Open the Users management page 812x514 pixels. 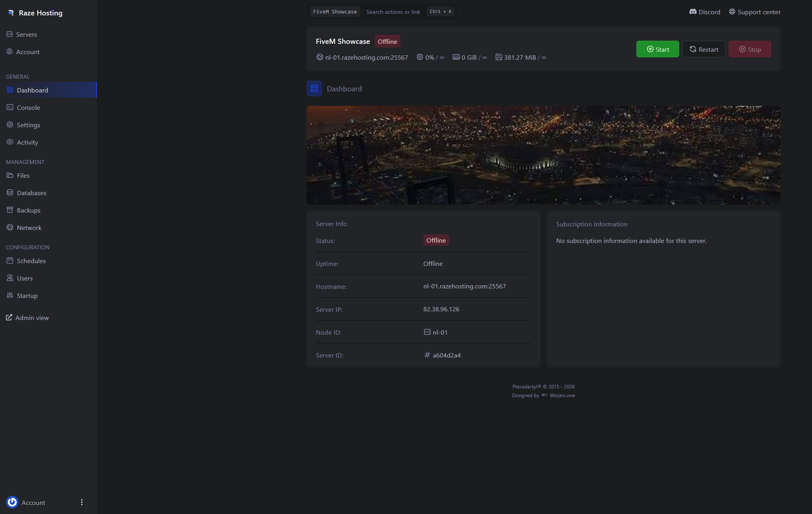(x=48, y=278)
